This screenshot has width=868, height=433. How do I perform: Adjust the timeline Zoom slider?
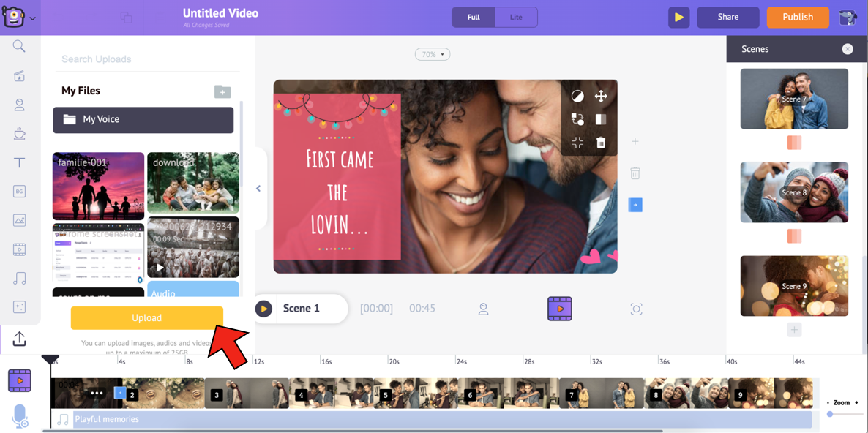[x=830, y=414]
